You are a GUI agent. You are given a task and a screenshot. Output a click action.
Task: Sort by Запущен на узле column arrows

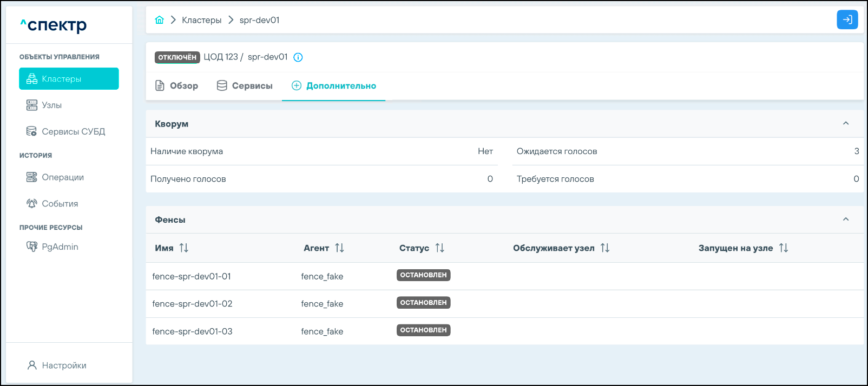(784, 248)
